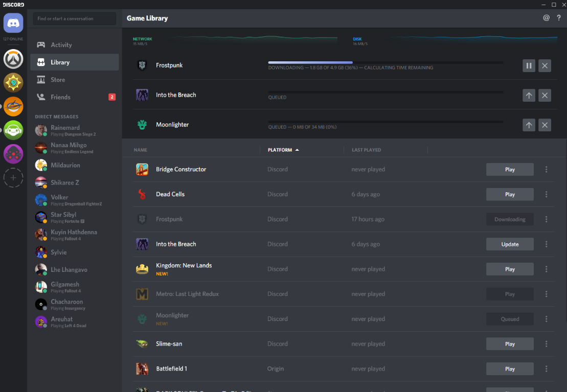Image resolution: width=567 pixels, height=392 pixels.
Task: Open the Hearthstone server icon
Action: [13, 83]
